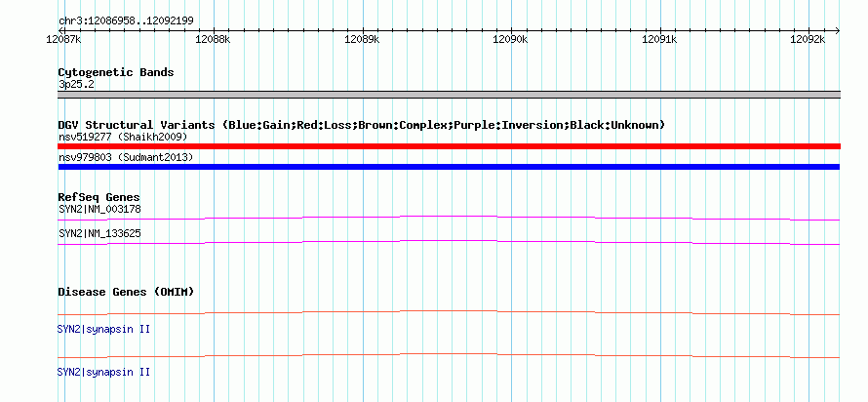The height and width of the screenshot is (402, 868).
Task: Open the SYN2|NM_133625 transcript label
Action: (99, 233)
